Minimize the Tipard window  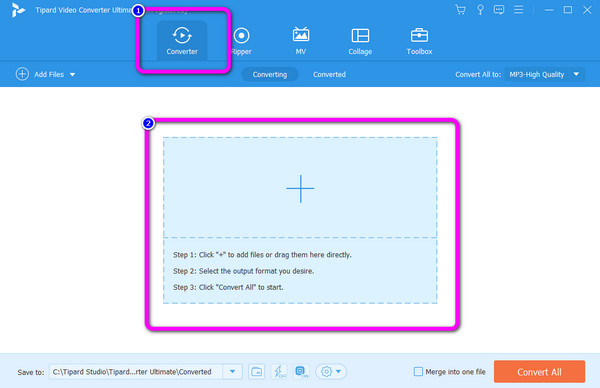549,10
